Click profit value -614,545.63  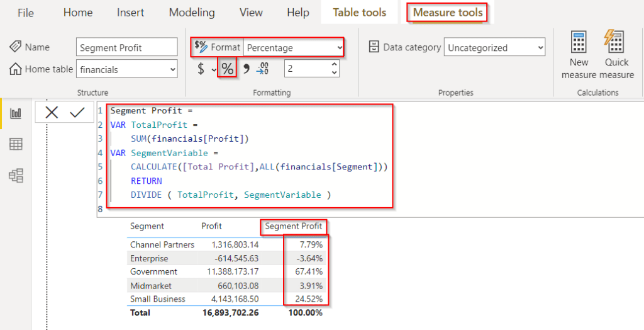[x=235, y=258]
